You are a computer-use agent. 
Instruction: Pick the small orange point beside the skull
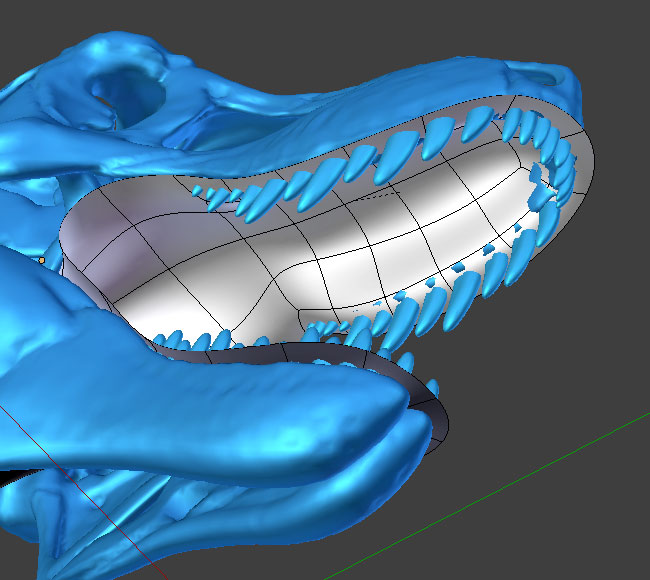pyautogui.click(x=41, y=260)
